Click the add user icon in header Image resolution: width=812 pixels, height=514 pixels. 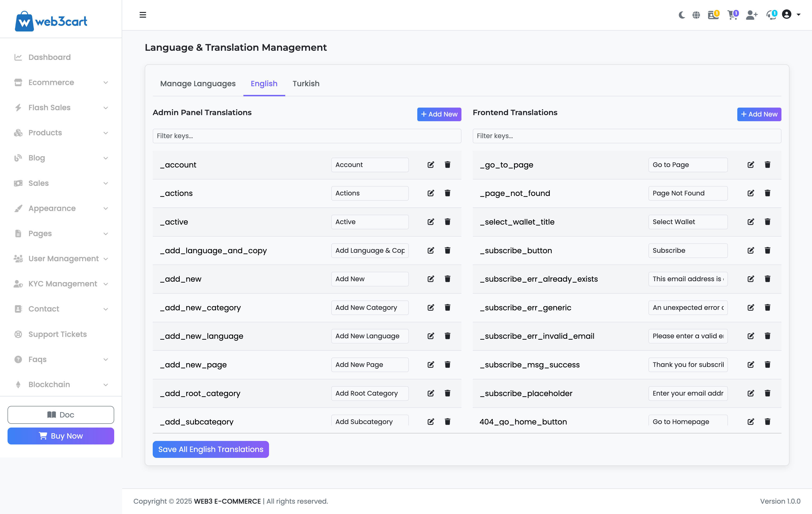coord(751,15)
